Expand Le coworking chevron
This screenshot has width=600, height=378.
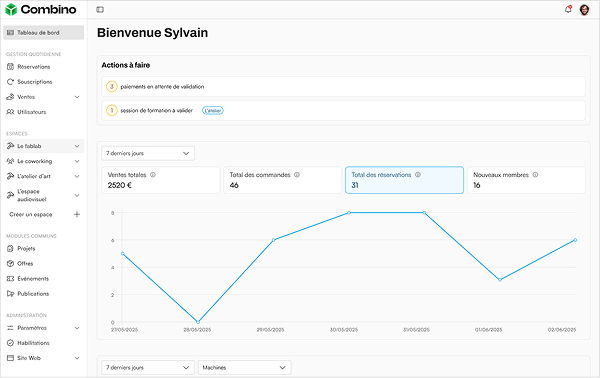click(77, 161)
